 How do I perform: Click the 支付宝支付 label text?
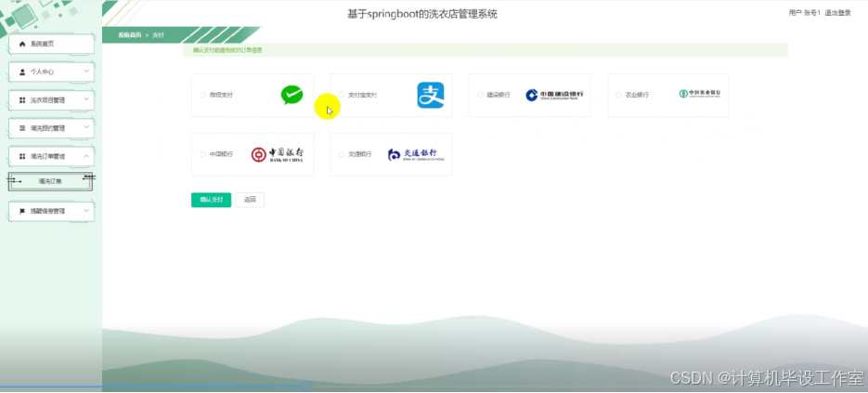coord(362,95)
